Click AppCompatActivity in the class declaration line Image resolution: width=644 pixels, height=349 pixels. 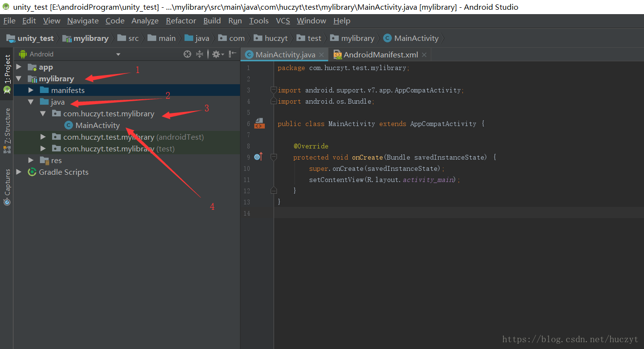[443, 124]
